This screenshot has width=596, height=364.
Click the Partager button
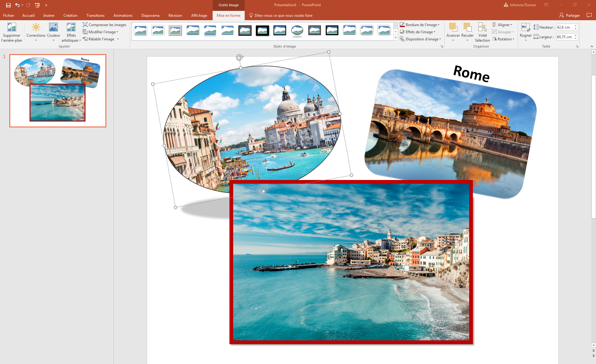572,15
